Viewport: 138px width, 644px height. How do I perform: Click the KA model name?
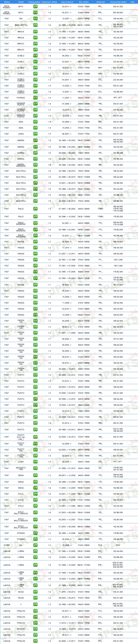coord(21,545)
